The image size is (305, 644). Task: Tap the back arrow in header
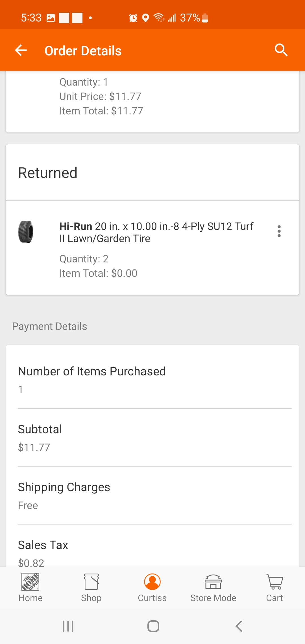point(21,51)
